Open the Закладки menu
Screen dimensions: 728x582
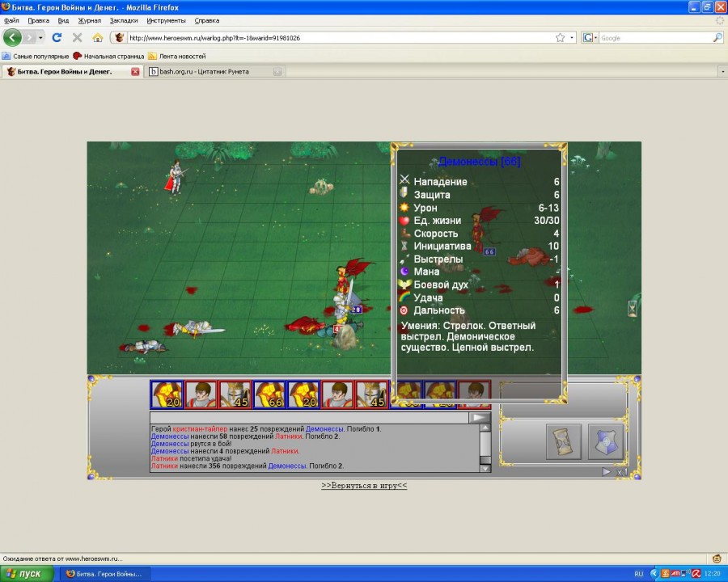pyautogui.click(x=124, y=20)
